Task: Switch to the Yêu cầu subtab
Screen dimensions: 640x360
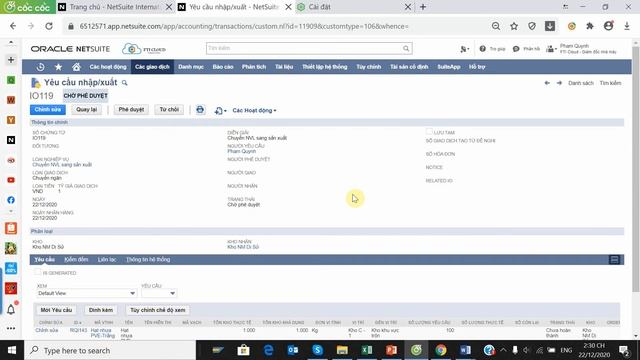Action: point(44,260)
